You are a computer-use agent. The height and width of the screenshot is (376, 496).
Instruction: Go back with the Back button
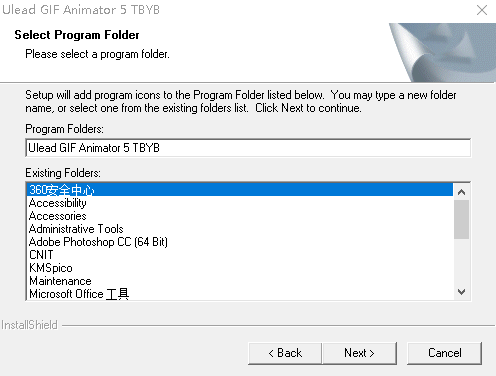pyautogui.click(x=285, y=353)
